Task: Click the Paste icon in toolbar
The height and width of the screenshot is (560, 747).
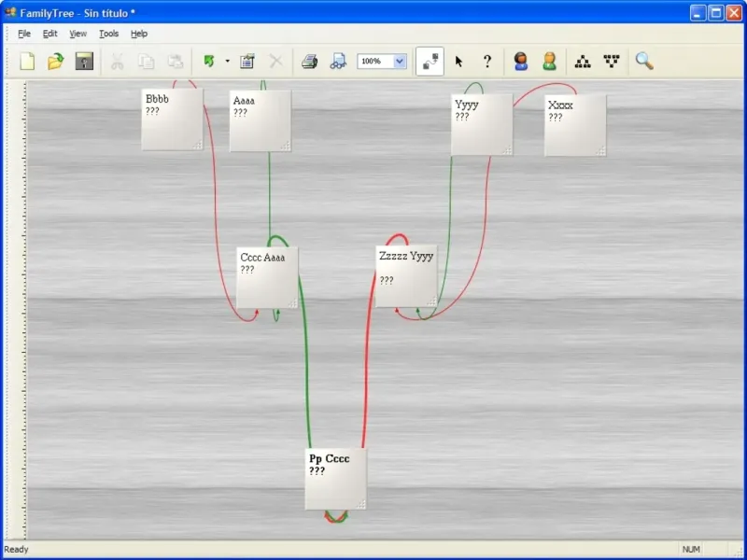Action: click(175, 62)
